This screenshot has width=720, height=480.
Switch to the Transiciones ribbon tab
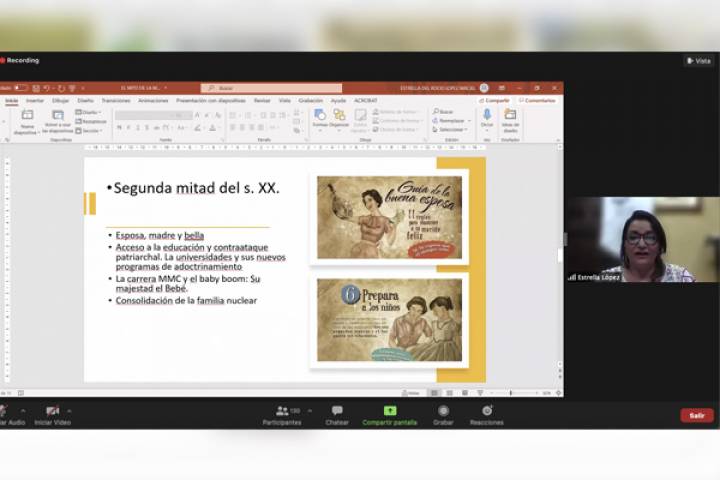[116, 100]
